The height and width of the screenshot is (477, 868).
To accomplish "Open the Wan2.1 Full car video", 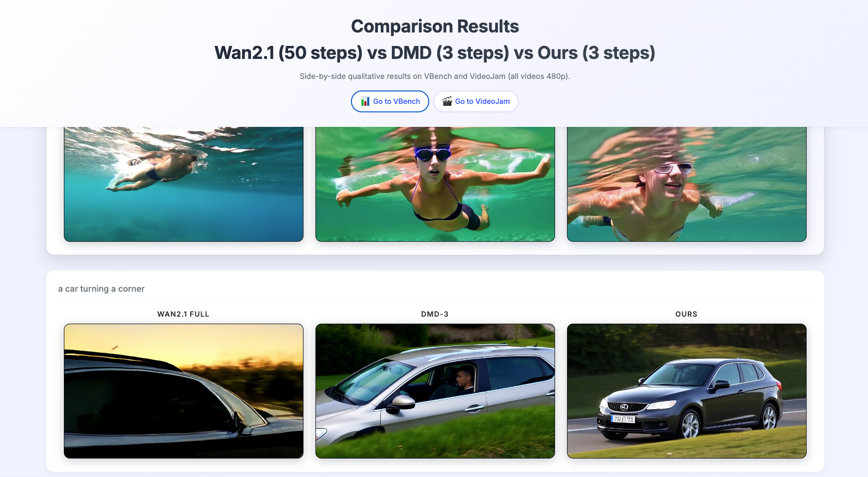I will [x=184, y=391].
